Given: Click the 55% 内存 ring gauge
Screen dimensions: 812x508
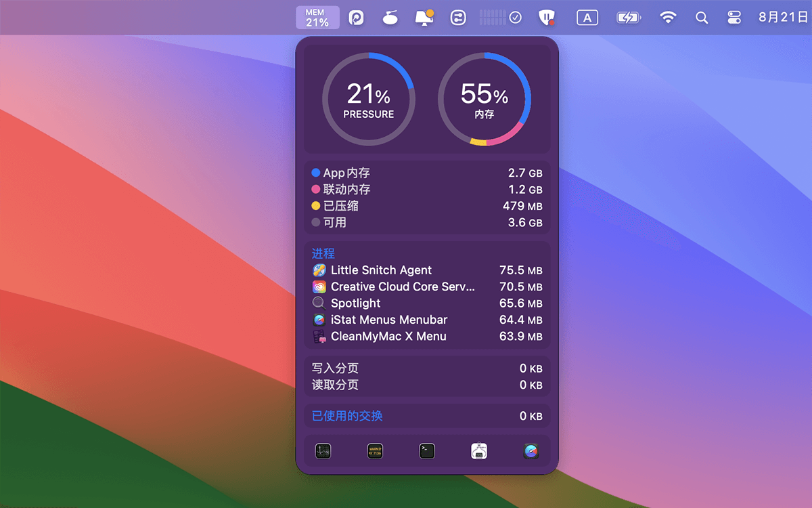Looking at the screenshot, I should 484,99.
